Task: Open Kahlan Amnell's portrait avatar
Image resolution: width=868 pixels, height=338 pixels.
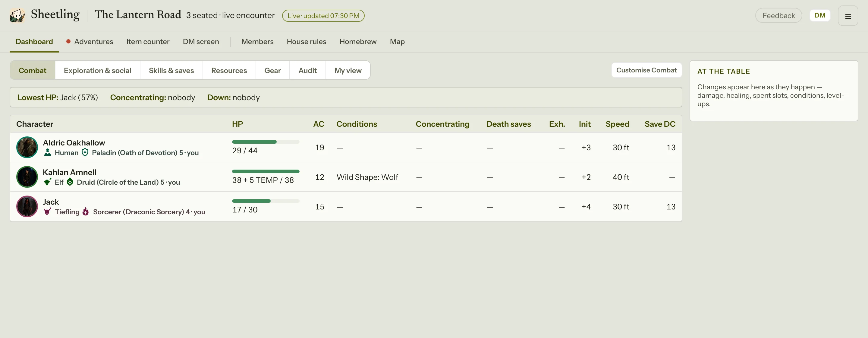Action: 27,177
